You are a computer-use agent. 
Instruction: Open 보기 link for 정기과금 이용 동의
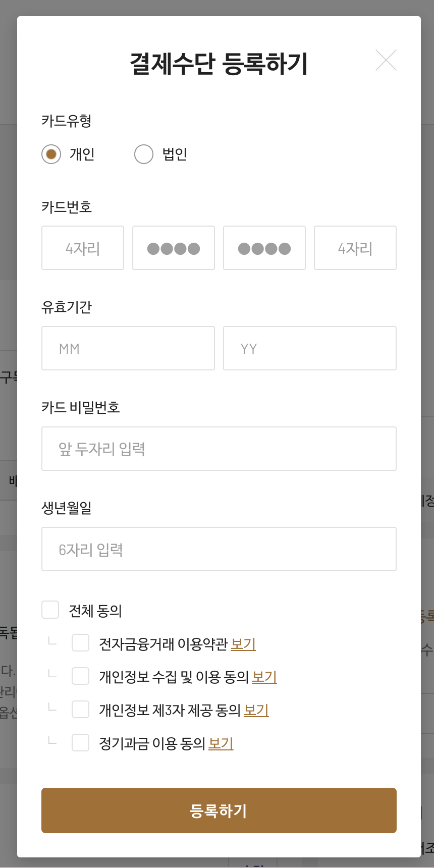[x=221, y=744]
